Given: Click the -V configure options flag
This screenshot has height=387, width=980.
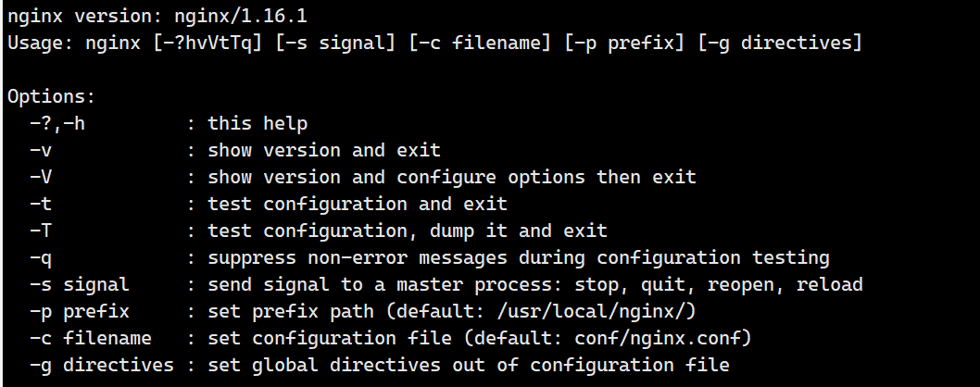Looking at the screenshot, I should coord(40,178).
